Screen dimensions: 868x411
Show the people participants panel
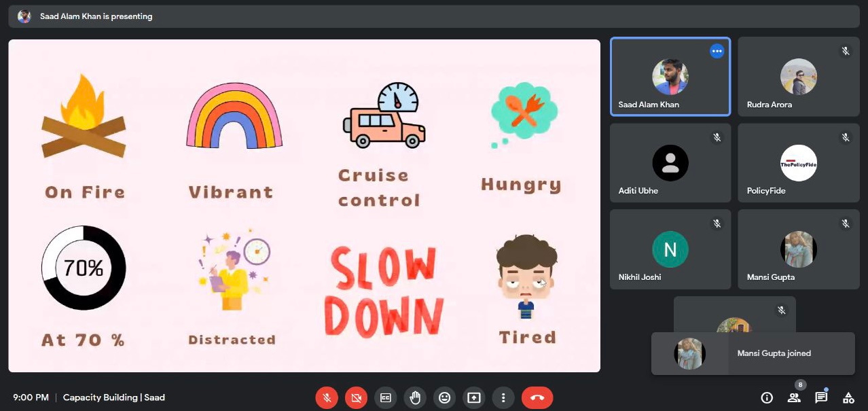(794, 397)
